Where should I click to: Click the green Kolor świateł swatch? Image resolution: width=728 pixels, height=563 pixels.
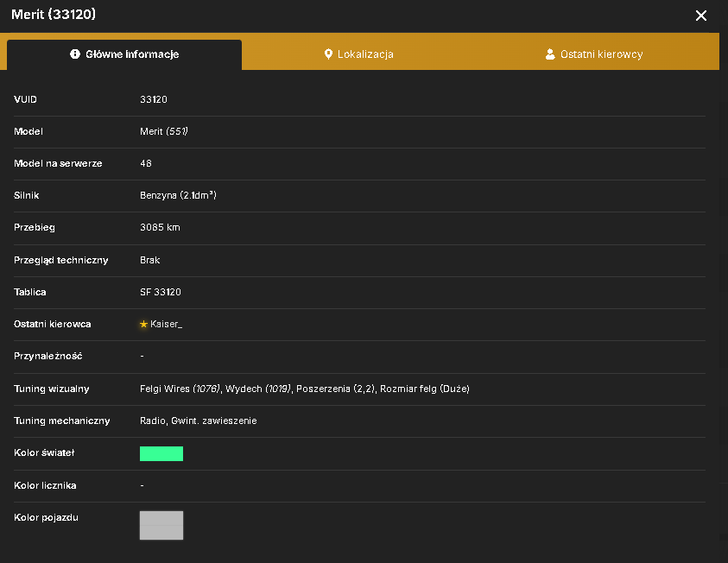(x=161, y=453)
